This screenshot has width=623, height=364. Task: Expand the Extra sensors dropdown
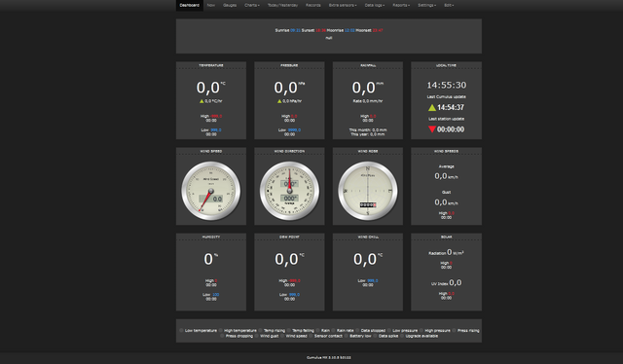343,5
